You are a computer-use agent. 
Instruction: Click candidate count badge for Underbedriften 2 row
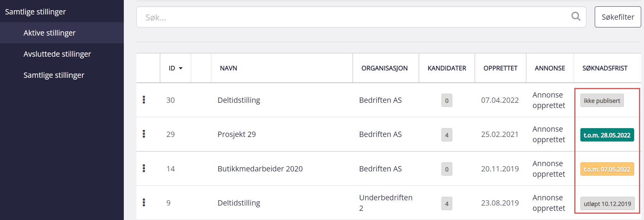pos(447,203)
